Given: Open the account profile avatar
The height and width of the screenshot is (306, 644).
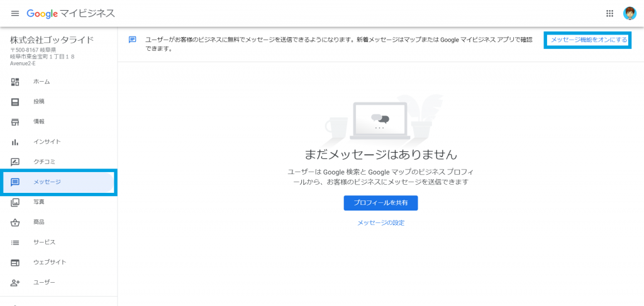Looking at the screenshot, I should tap(630, 13).
